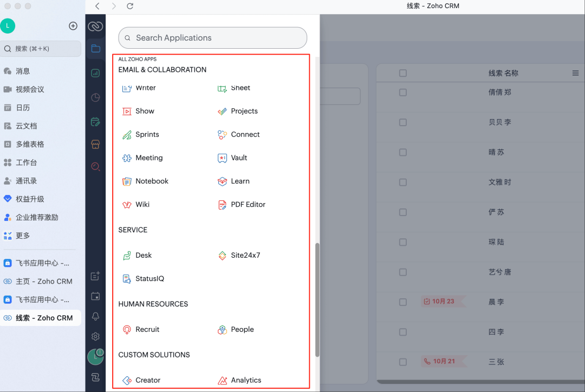Image resolution: width=585 pixels, height=392 pixels.
Task: Reload the page
Action: (x=130, y=6)
